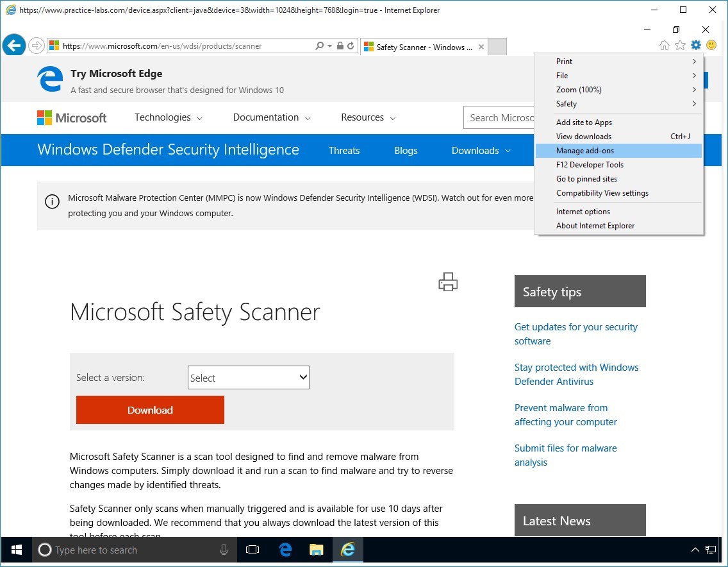
Task: Click the Microsoft logo
Action: pyautogui.click(x=72, y=117)
